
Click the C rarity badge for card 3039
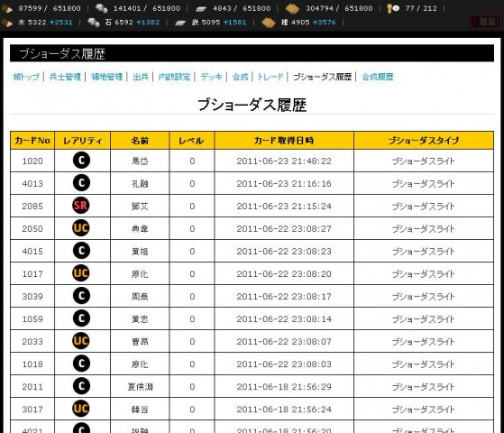(x=81, y=296)
